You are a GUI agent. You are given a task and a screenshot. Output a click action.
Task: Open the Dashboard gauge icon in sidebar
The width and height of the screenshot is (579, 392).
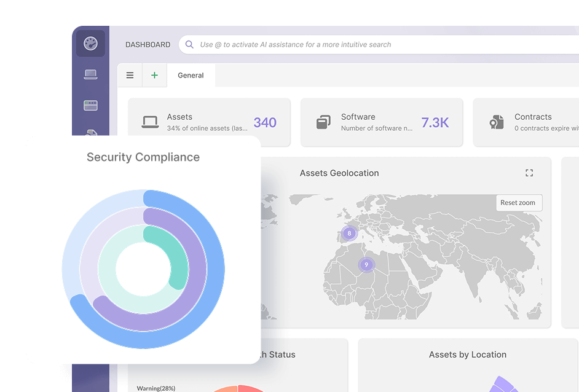pyautogui.click(x=90, y=44)
